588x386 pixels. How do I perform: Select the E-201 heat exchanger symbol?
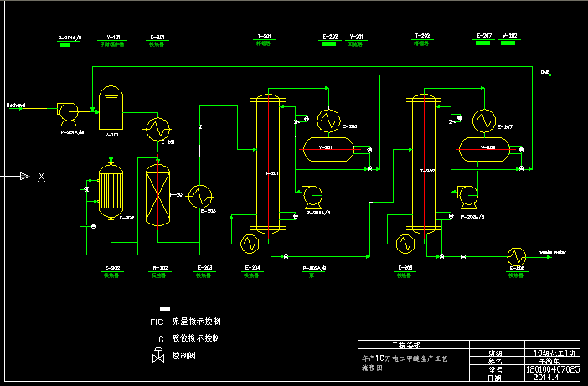(156, 130)
